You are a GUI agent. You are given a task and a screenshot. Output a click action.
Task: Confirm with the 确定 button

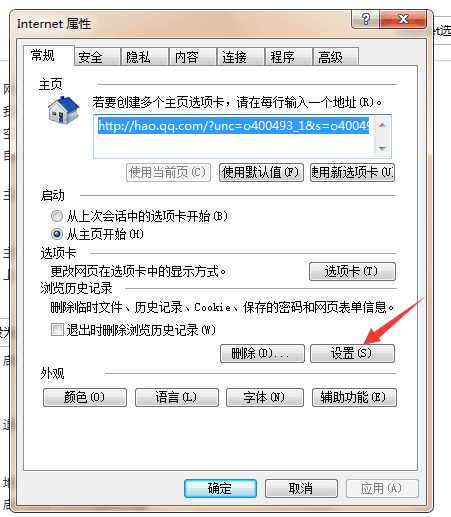(x=220, y=489)
